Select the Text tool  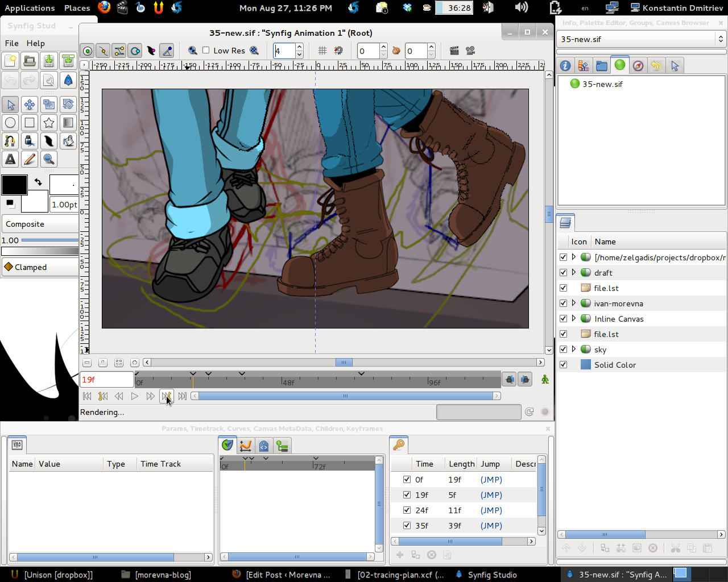[10, 159]
